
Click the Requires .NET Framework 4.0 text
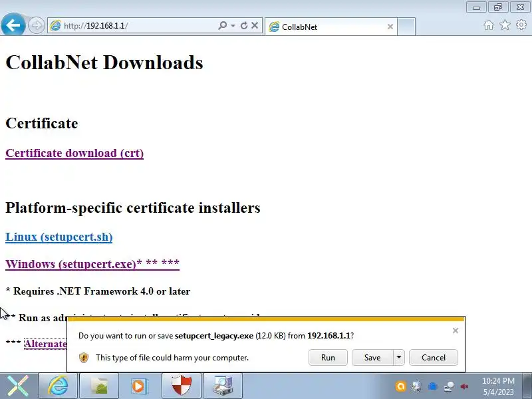click(98, 291)
